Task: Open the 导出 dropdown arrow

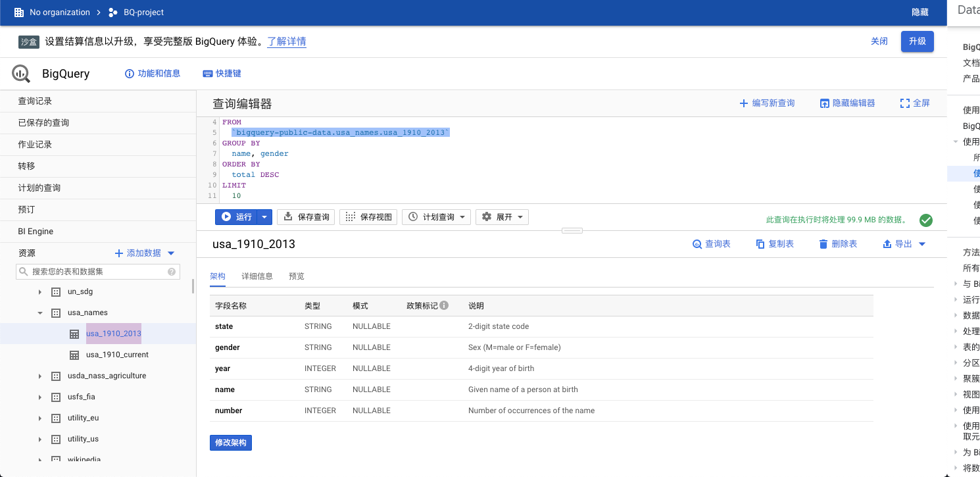Action: [921, 244]
